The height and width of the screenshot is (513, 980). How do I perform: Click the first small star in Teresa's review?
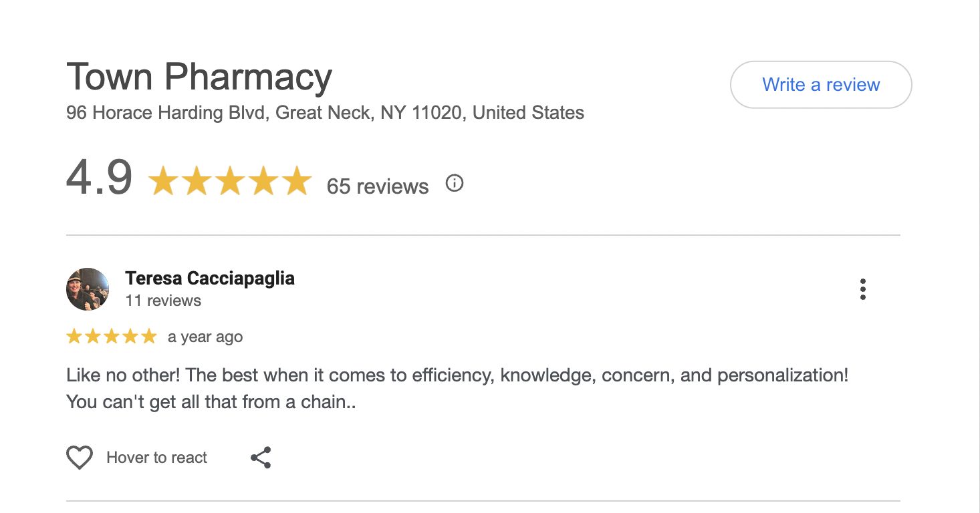[x=74, y=337]
